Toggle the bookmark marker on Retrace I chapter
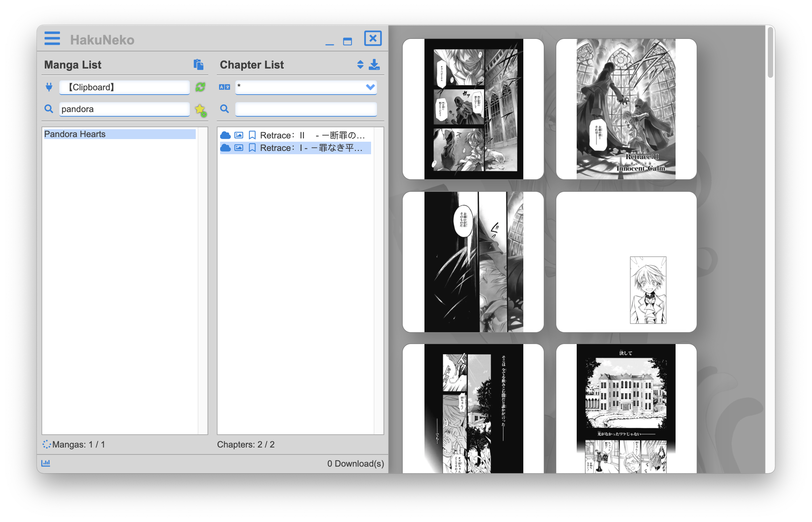 [252, 148]
